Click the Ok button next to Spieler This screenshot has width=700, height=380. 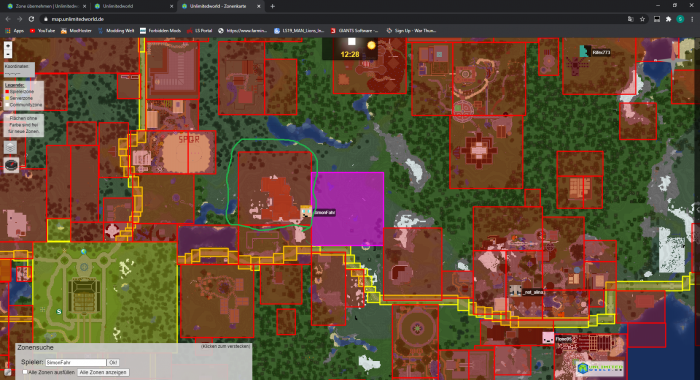coord(113,363)
